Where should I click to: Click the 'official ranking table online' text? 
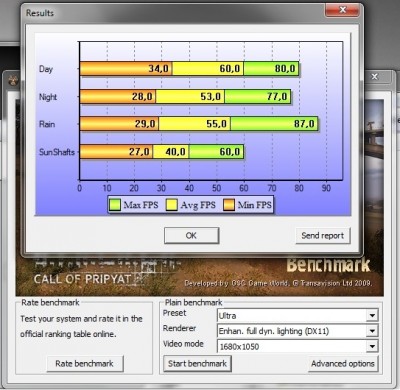click(x=68, y=334)
